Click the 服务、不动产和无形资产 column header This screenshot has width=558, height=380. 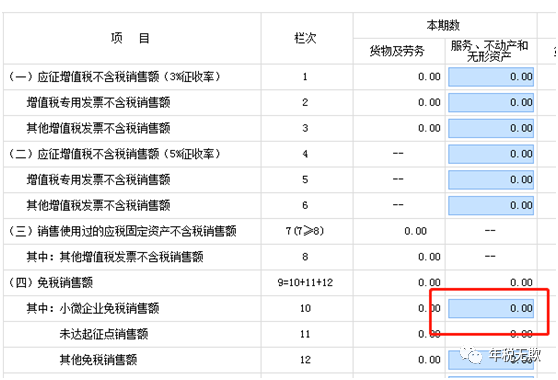(489, 51)
